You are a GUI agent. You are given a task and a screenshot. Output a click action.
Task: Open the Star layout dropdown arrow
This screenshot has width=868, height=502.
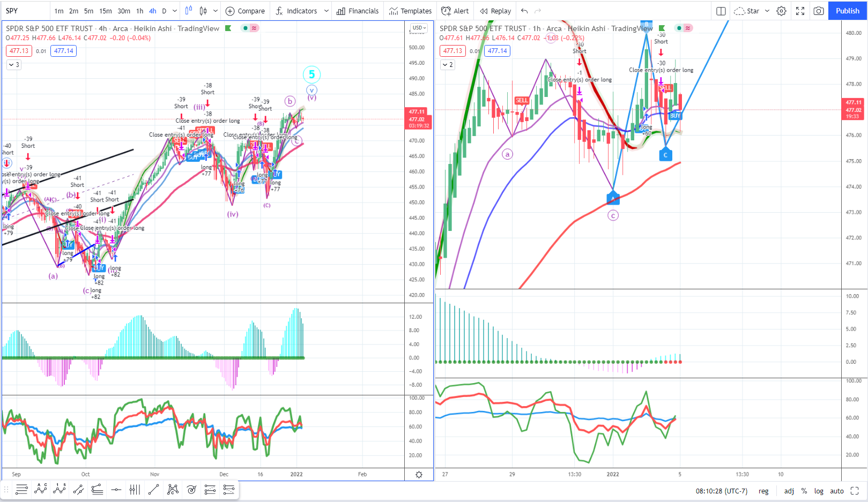(767, 11)
